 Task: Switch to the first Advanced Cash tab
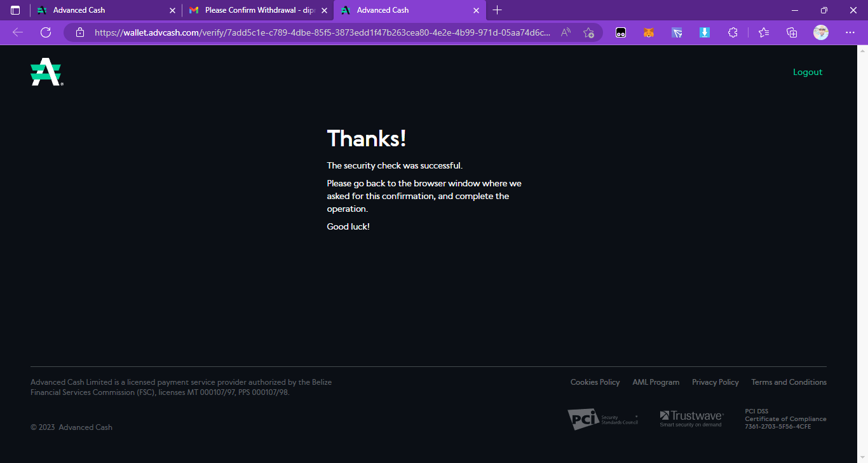[x=106, y=10]
